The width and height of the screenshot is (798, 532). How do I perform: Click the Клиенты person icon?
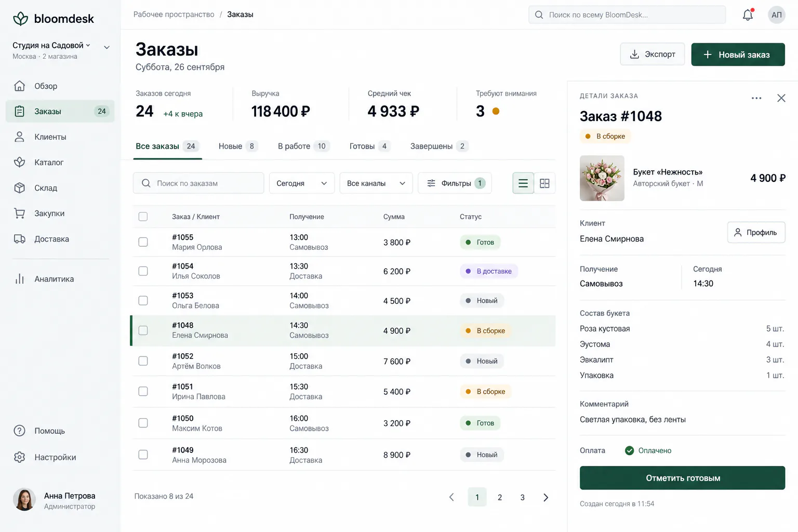tap(19, 137)
